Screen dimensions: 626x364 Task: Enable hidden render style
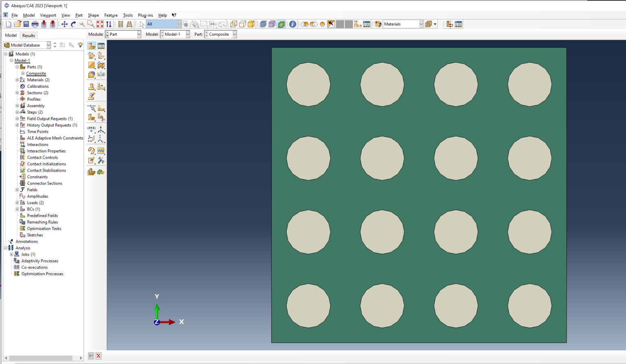242,24
